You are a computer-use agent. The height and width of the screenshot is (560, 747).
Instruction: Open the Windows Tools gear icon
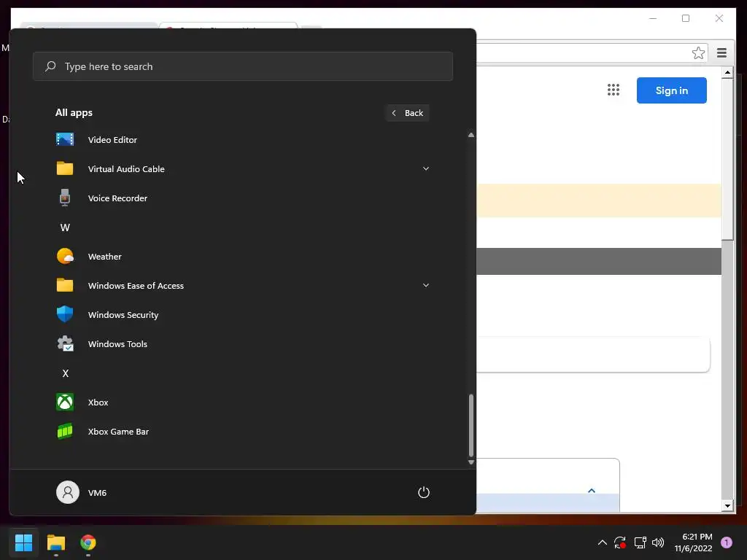pos(65,344)
